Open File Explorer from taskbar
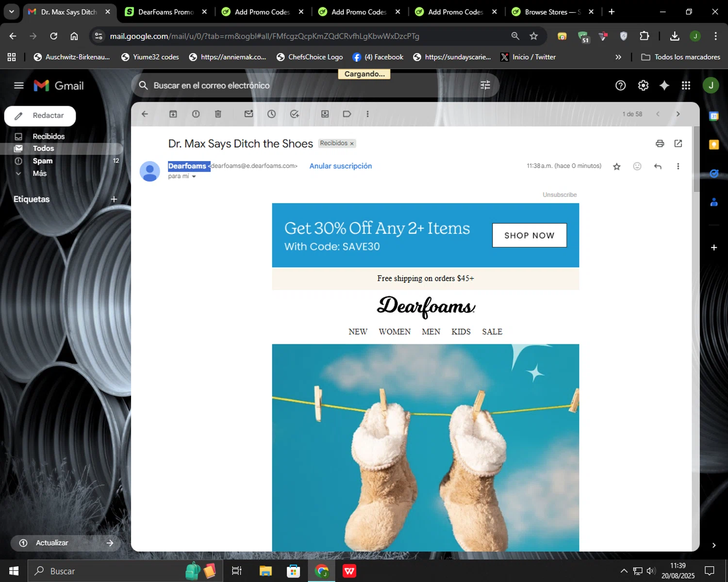728x582 pixels. (x=265, y=571)
